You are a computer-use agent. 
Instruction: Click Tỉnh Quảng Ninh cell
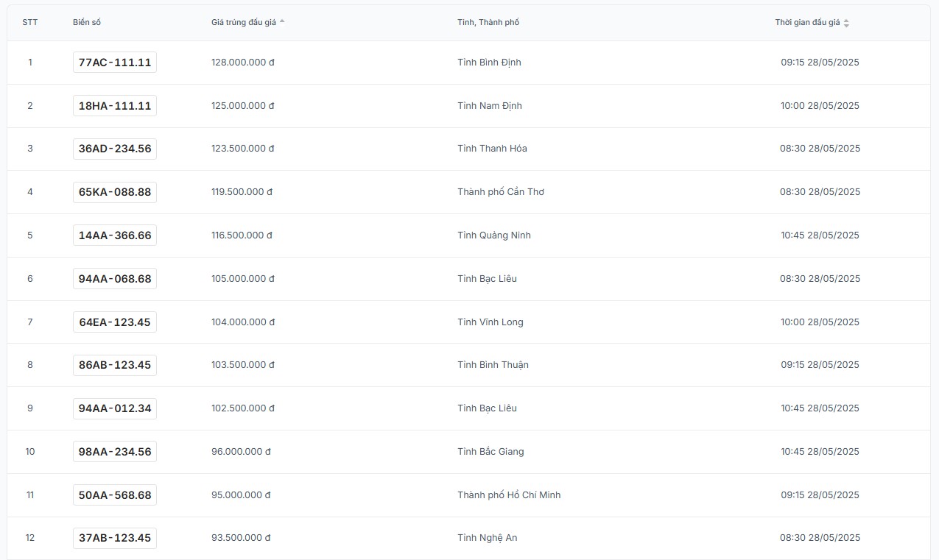[x=494, y=235]
